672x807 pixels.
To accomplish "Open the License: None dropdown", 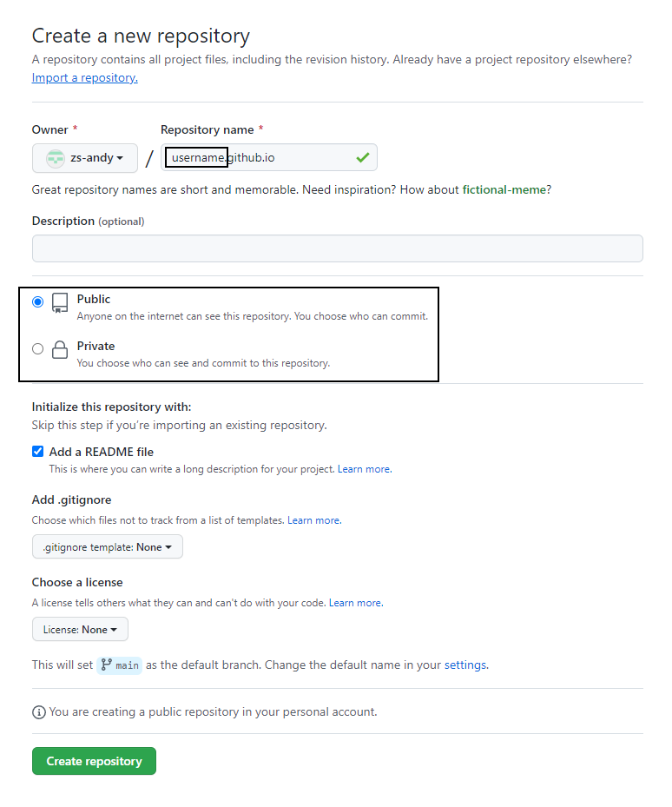I will (80, 630).
